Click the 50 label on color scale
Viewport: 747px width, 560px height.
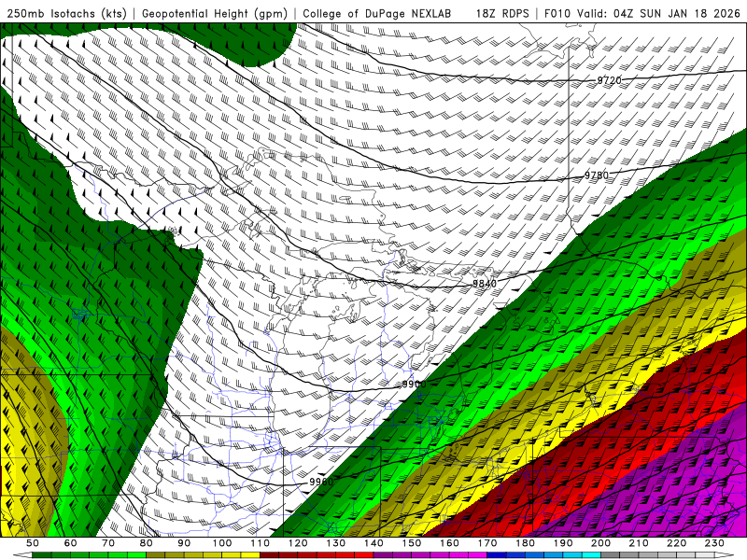[x=33, y=543]
